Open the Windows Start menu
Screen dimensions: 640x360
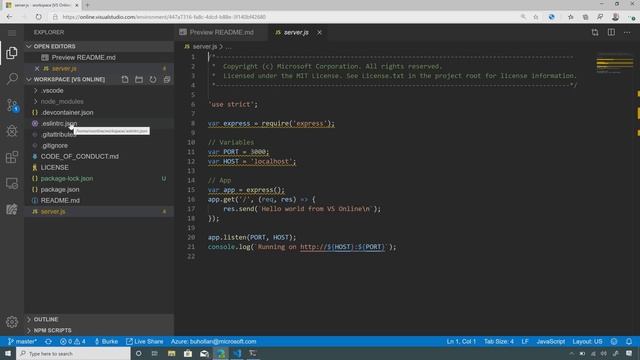click(x=8, y=353)
